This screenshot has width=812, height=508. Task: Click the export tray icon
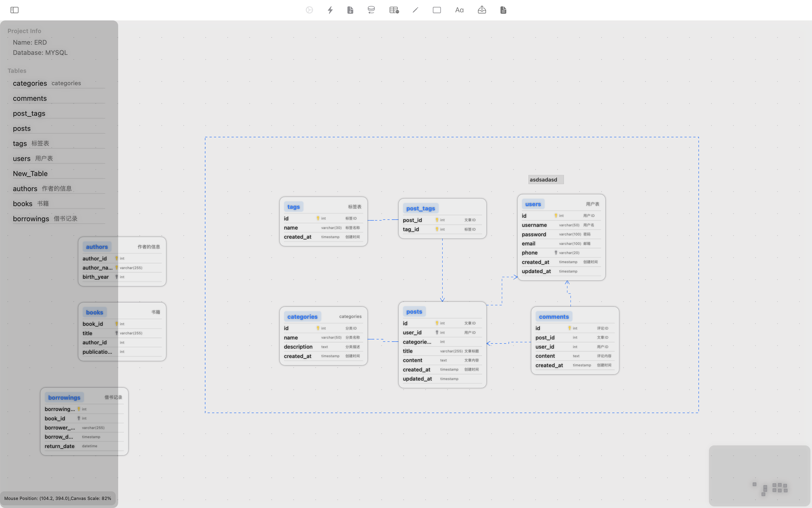[x=482, y=10]
